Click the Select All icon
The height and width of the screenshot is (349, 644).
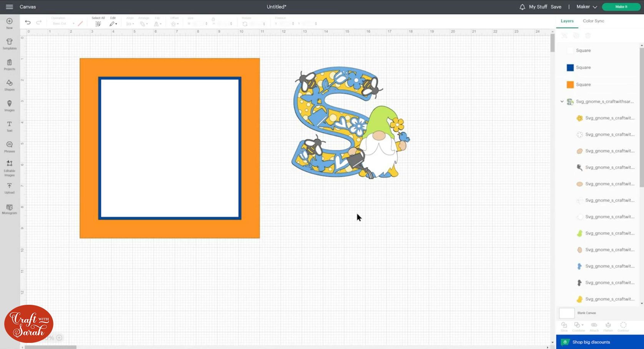[x=98, y=24]
